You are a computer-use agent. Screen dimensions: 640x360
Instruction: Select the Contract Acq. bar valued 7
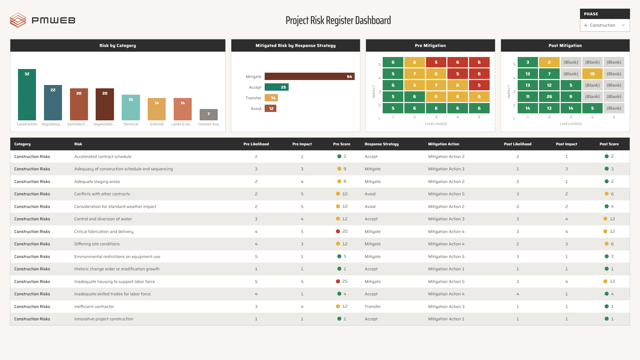(209, 115)
